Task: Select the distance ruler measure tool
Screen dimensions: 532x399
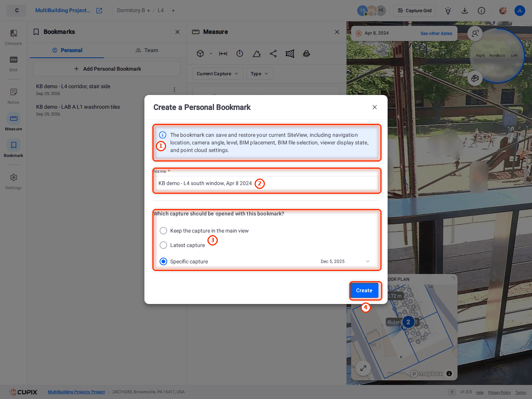Action: [223, 54]
